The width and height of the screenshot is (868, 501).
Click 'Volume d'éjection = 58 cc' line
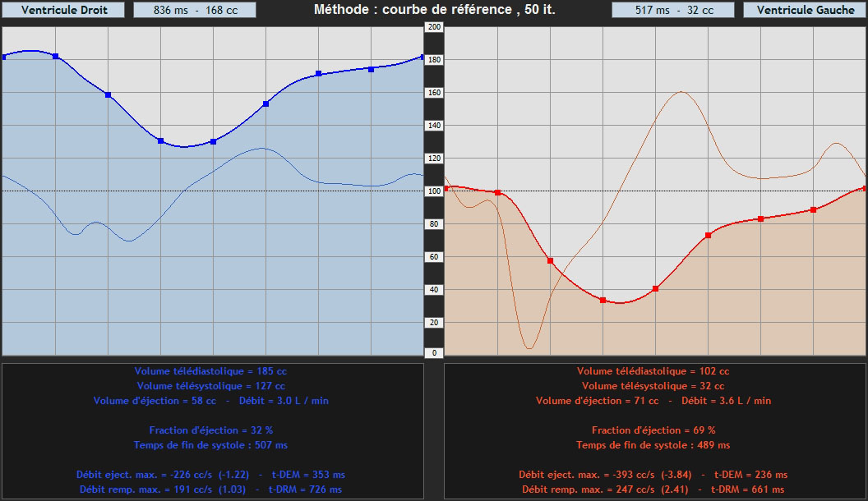211,400
